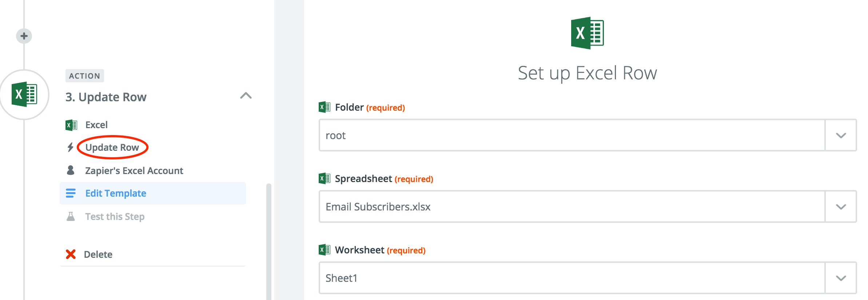Collapse the Update Row step chevron
The height and width of the screenshot is (300, 868).
point(246,96)
